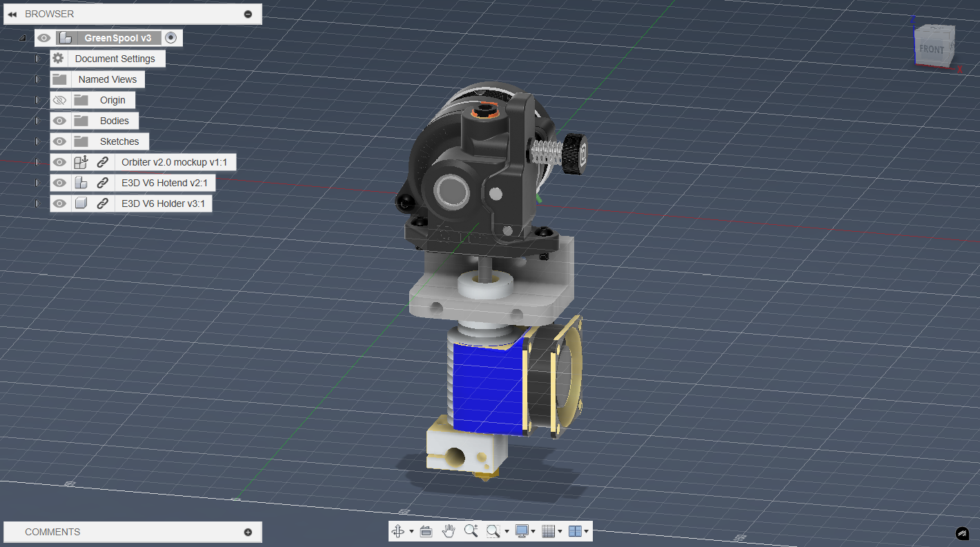Hide the E3D V6 Holder component
Screen dimensions: 980x547
(59, 203)
